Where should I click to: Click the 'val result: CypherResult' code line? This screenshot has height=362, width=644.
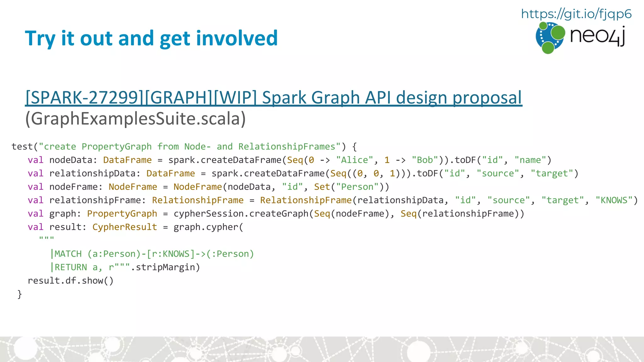click(136, 227)
